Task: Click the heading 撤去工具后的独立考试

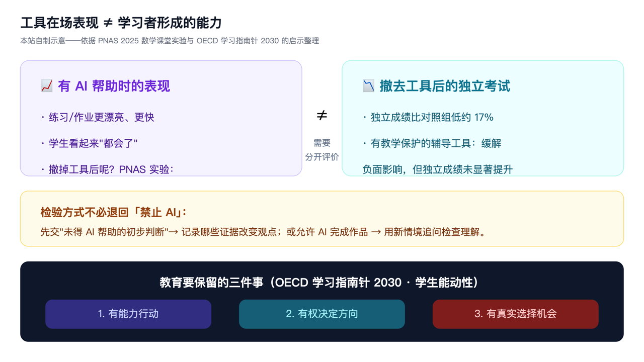Action: click(445, 86)
